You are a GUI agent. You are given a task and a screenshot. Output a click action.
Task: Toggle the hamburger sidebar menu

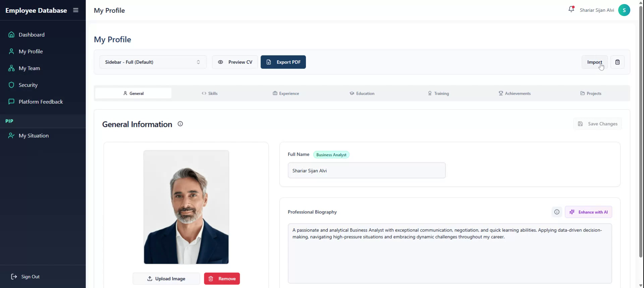click(x=76, y=10)
